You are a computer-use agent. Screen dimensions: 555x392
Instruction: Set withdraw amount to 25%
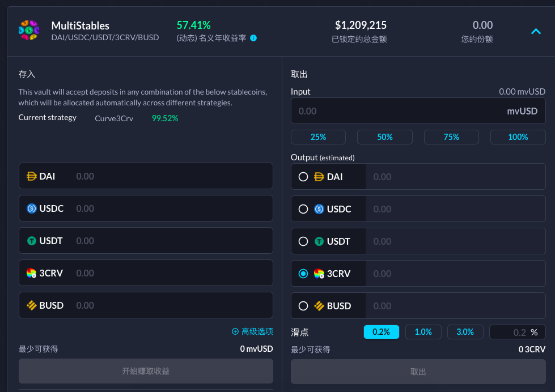[318, 137]
